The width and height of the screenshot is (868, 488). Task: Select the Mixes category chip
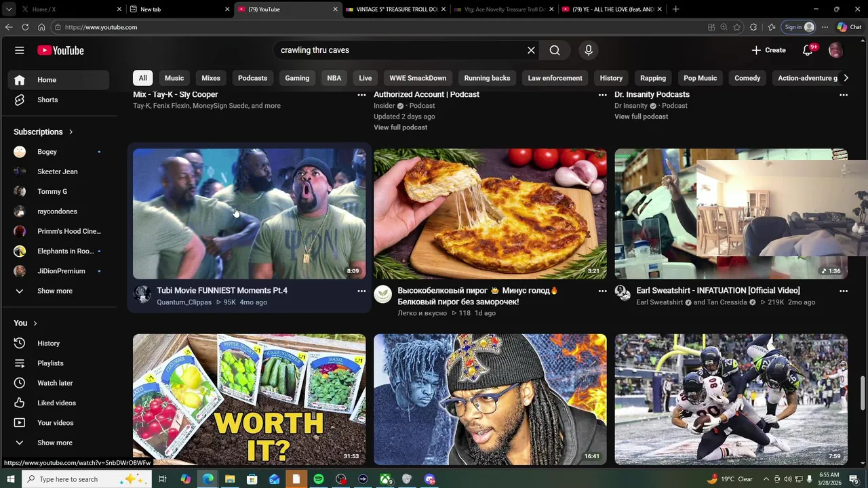[x=211, y=78]
